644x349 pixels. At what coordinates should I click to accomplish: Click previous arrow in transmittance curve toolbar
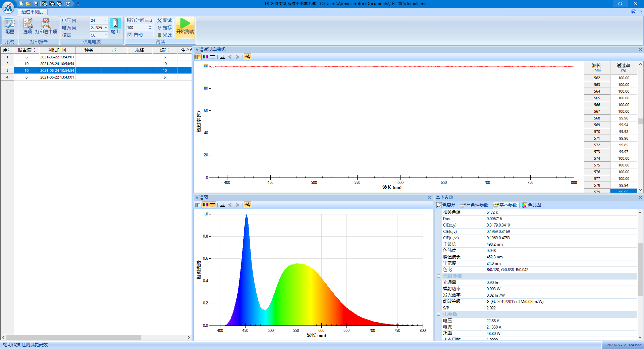tap(230, 57)
